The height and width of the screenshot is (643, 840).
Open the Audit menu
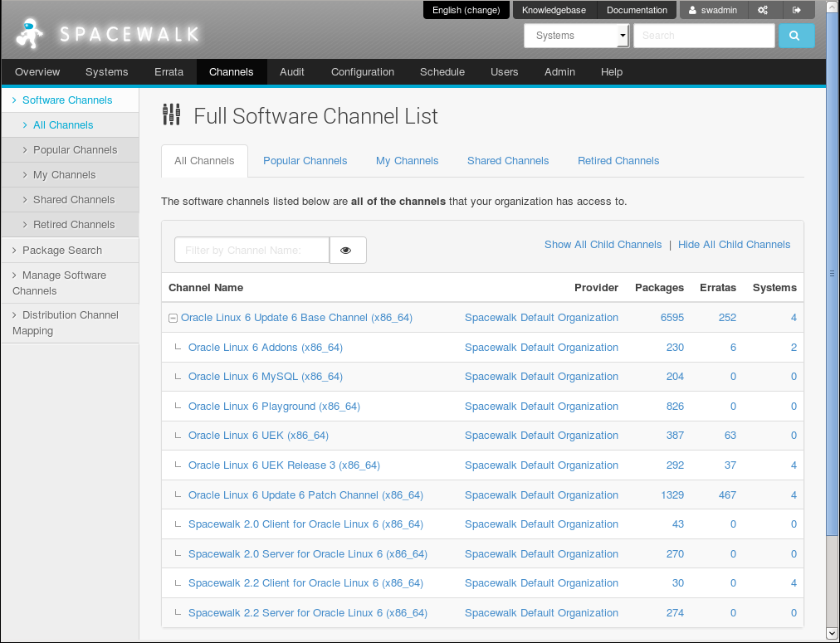(x=292, y=71)
